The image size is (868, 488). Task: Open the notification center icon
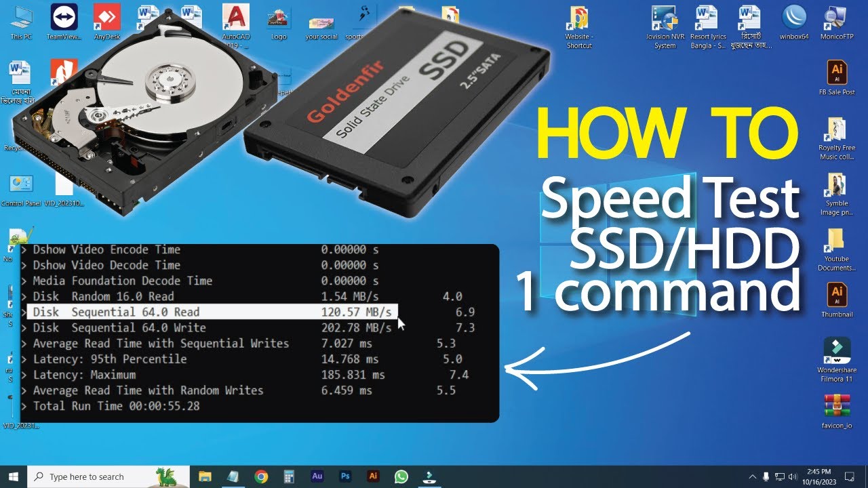click(850, 476)
